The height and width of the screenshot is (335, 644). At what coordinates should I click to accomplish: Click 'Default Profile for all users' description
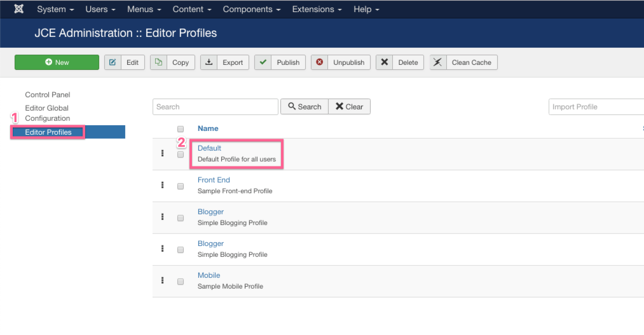pyautogui.click(x=236, y=160)
